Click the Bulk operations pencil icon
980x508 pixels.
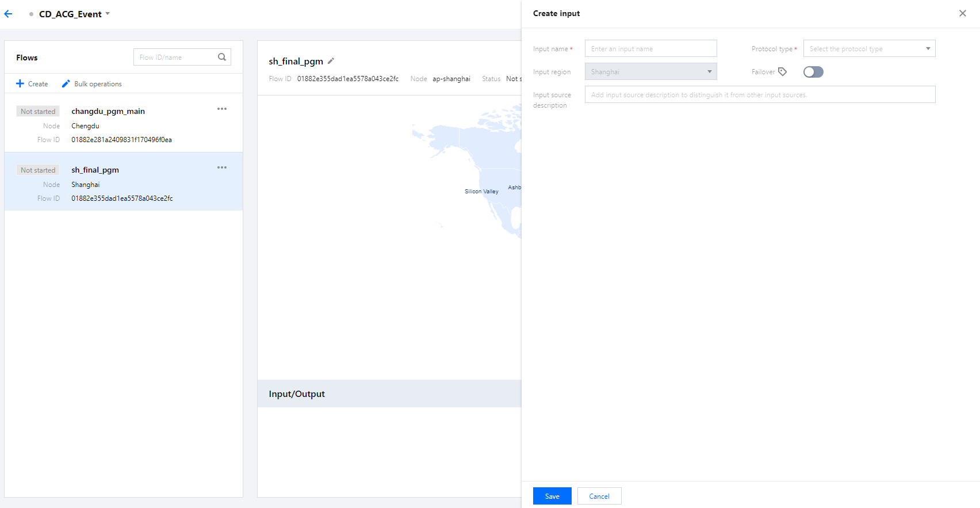(66, 84)
